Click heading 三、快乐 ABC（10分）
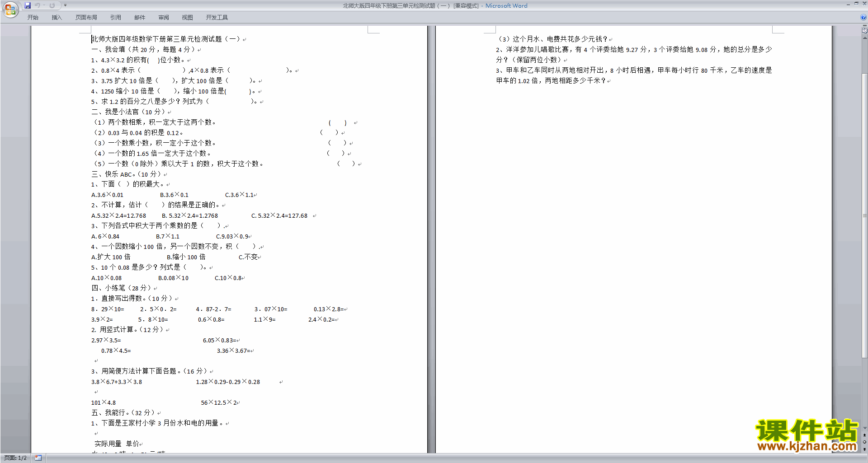 (127, 174)
